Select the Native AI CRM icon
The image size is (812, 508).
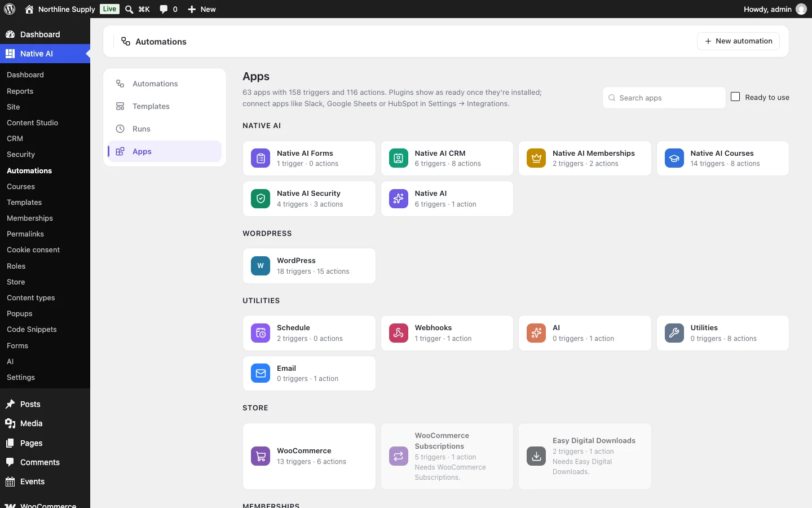tap(399, 159)
